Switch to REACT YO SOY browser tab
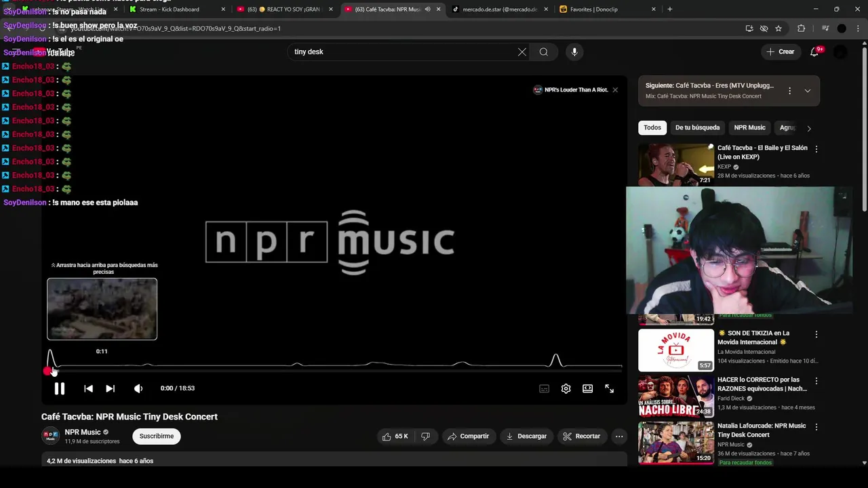This screenshot has height=488, width=868. coord(285,9)
